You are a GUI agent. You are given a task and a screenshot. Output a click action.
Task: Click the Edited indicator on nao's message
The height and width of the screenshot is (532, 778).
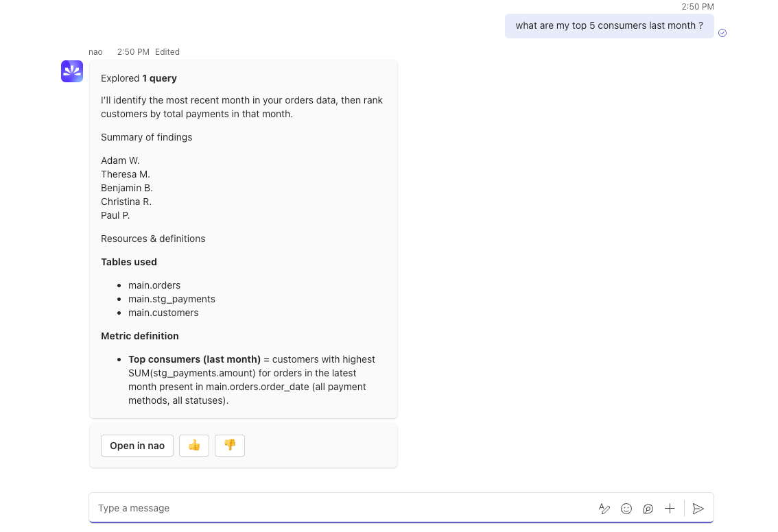click(x=167, y=51)
